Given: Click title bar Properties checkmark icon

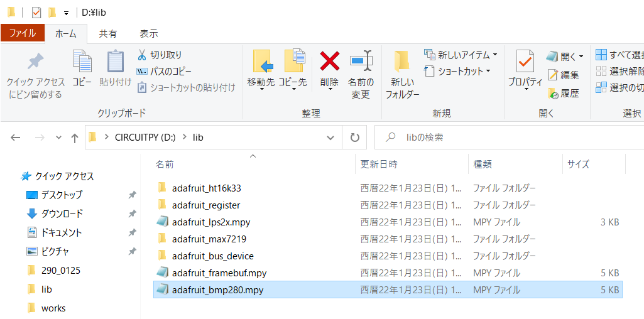Looking at the screenshot, I should pos(36,13).
